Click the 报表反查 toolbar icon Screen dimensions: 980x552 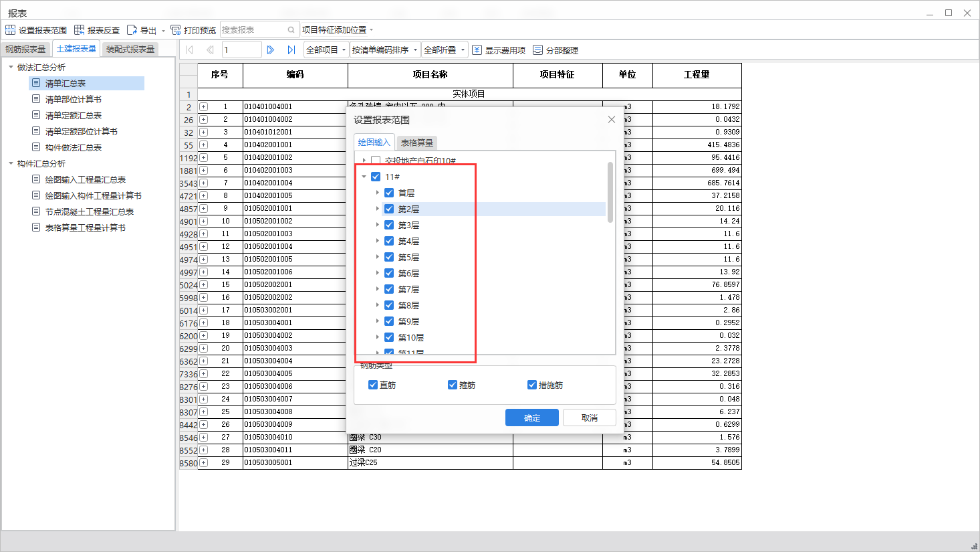[x=80, y=30]
